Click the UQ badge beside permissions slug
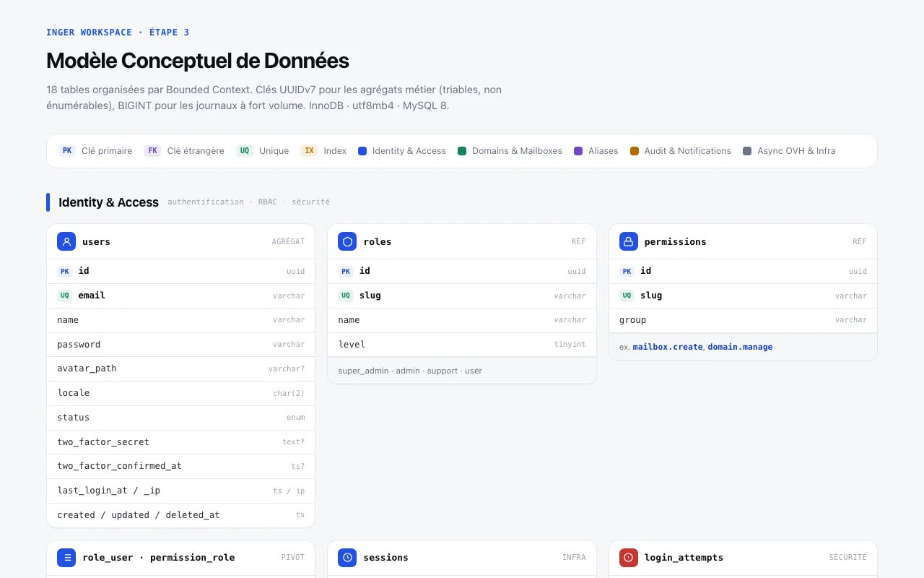 (627, 296)
